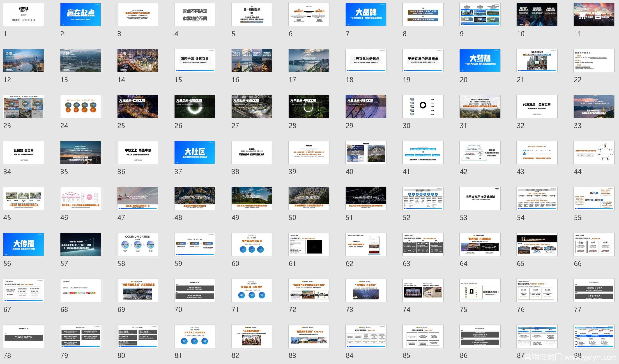Click slide 42 with triangle pyramid diagram
619x364 pixels.
coord(480,152)
